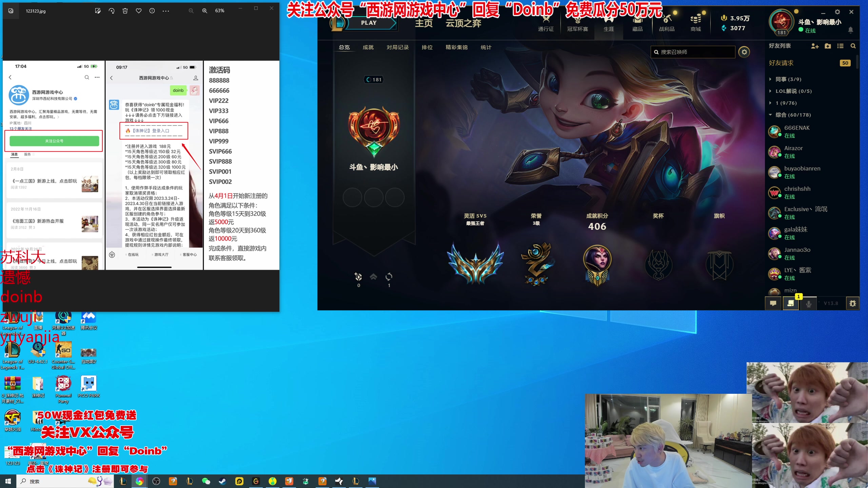Screen dimensions: 868x488
Task: Open Steam from the taskbar
Action: pos(222,481)
